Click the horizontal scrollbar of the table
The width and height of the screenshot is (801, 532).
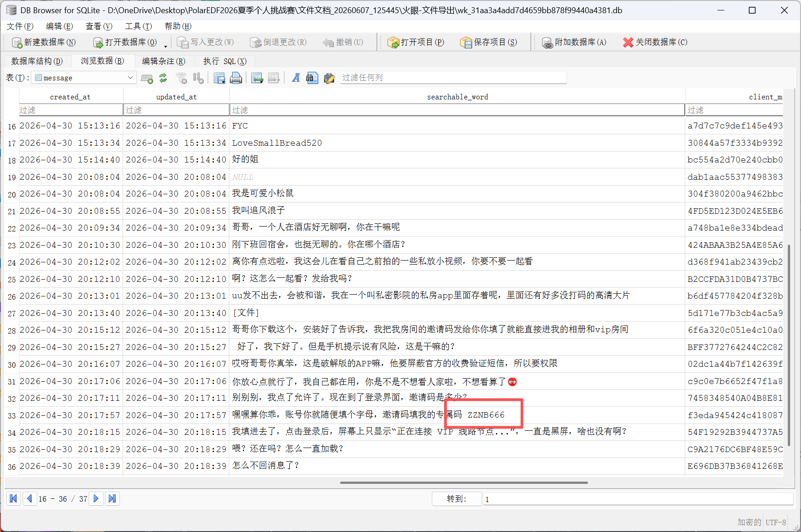pos(464,483)
